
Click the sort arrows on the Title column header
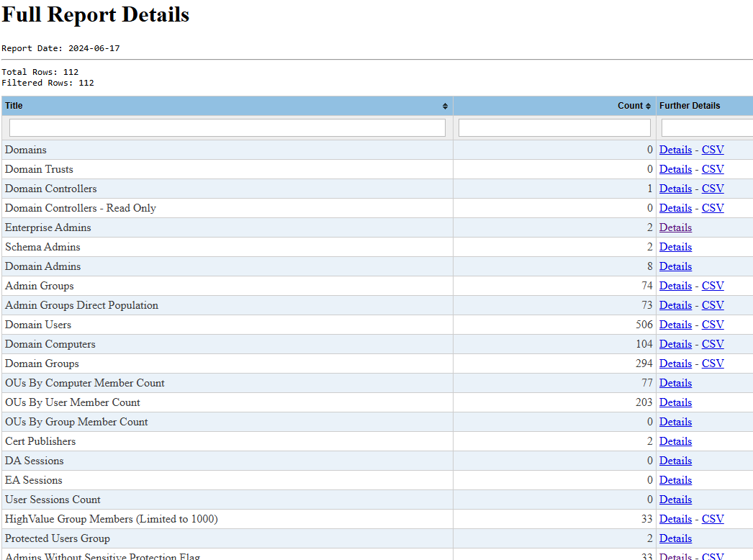coord(444,106)
